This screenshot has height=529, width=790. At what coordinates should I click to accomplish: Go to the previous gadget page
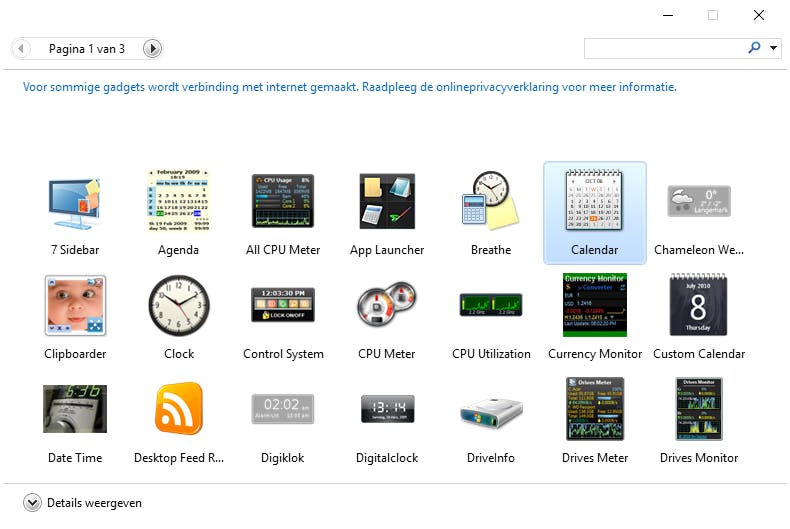(x=21, y=49)
